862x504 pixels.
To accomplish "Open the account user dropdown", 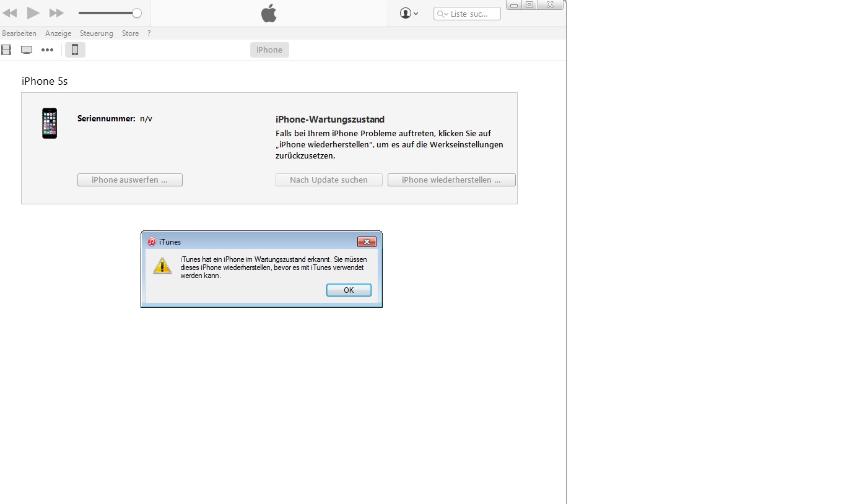I will [x=409, y=13].
